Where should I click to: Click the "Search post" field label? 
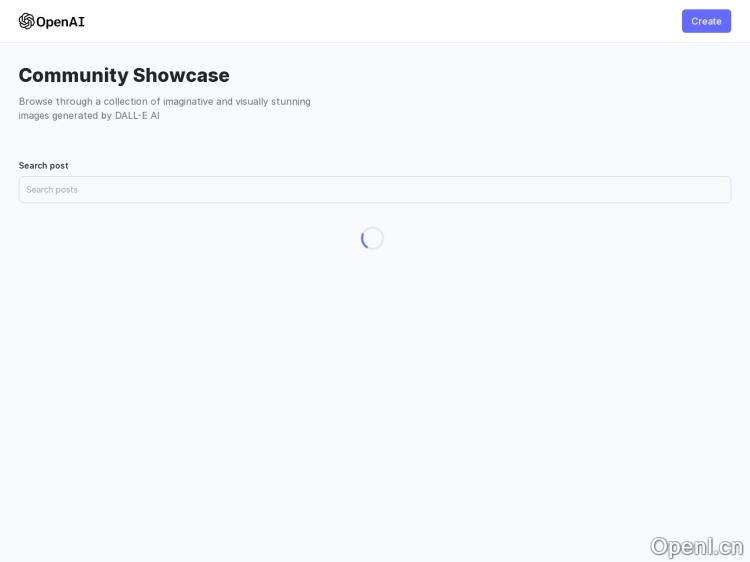43,166
